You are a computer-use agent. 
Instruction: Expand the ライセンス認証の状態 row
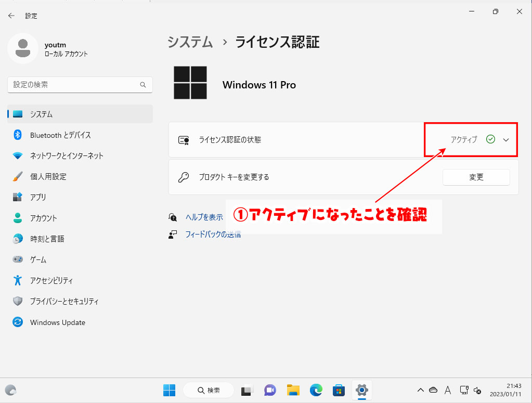(506, 139)
